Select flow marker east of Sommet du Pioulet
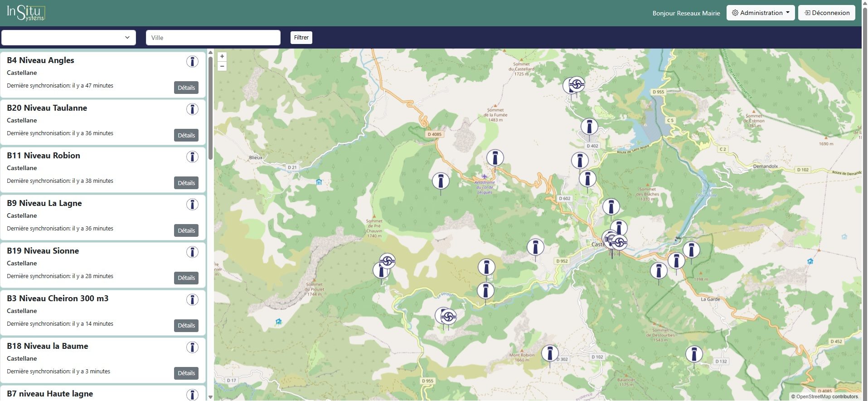The width and height of the screenshot is (868, 401). point(387,261)
